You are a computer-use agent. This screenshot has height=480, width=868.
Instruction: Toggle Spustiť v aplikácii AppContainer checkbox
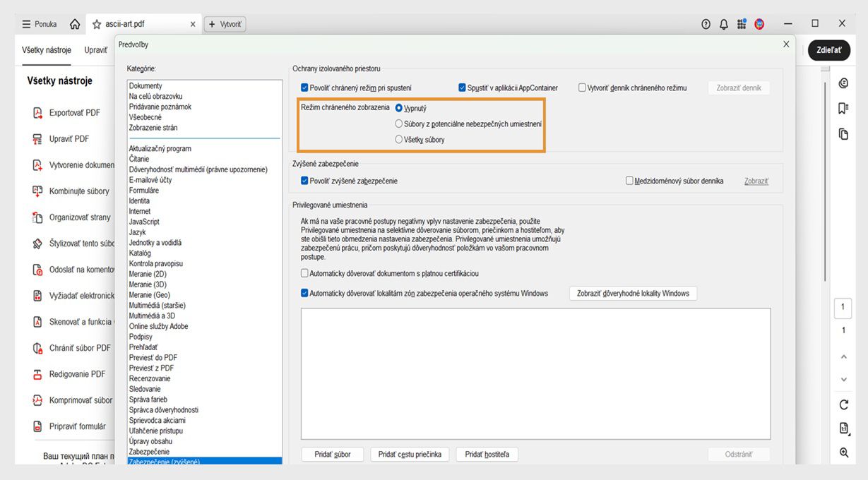462,88
